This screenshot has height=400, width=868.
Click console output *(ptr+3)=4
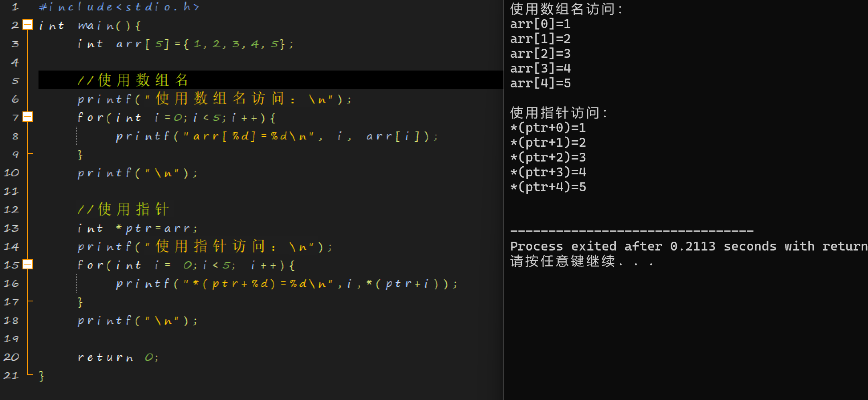pos(548,172)
